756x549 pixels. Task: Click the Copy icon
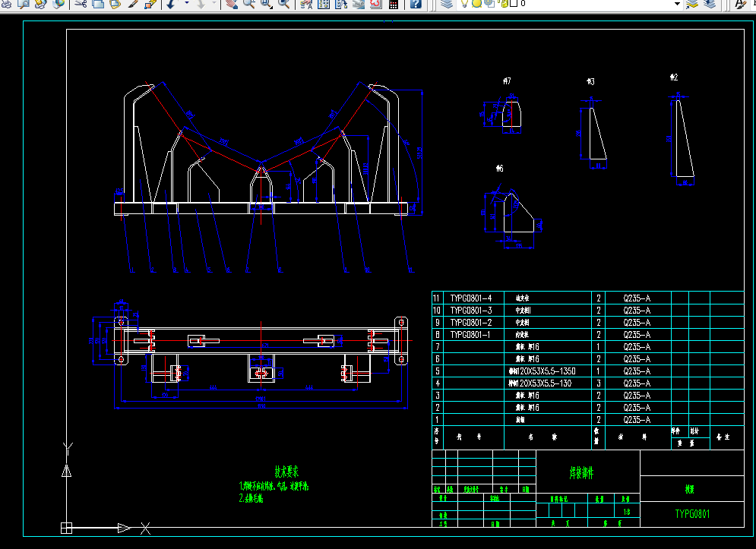98,4
